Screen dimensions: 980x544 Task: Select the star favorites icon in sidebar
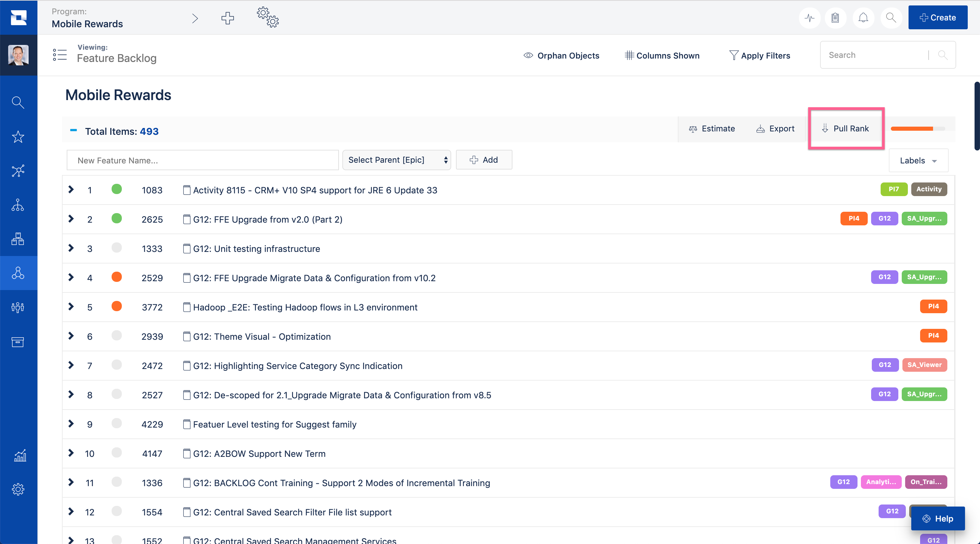18,137
